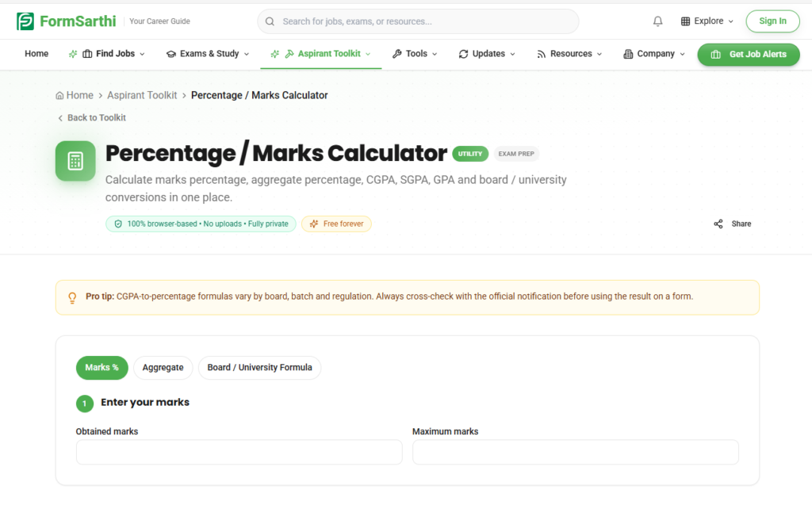The width and height of the screenshot is (812, 505).
Task: Click the sparkle icon in Free forever badge
Action: pos(314,224)
